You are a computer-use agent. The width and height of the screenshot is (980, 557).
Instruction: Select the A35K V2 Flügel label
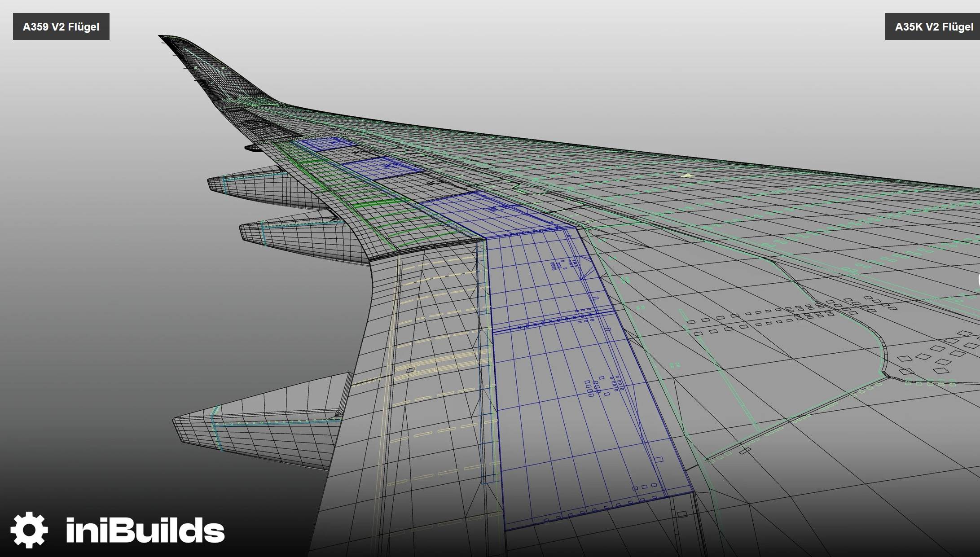(x=932, y=27)
